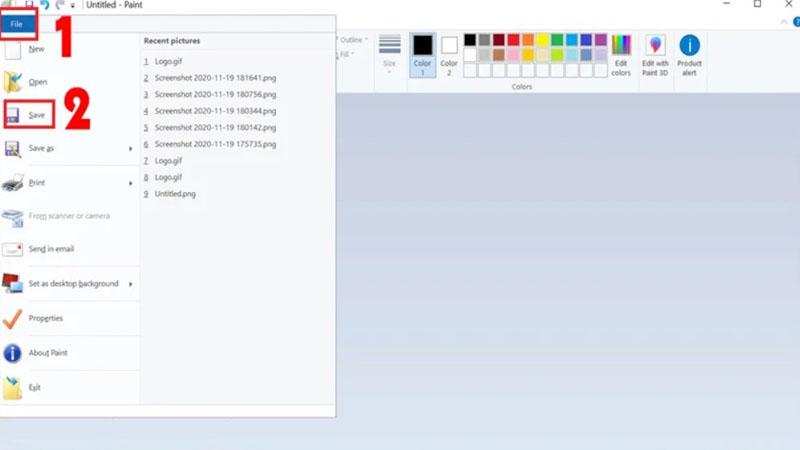This screenshot has height=450, width=800.
Task: Click the Open folder icon
Action: (x=12, y=82)
